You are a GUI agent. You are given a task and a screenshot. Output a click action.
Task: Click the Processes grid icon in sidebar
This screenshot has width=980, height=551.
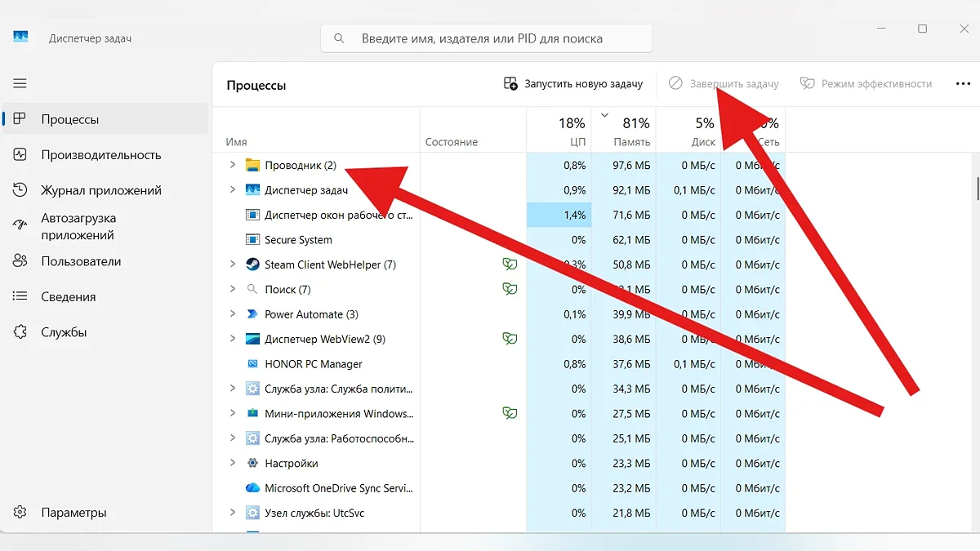(20, 119)
